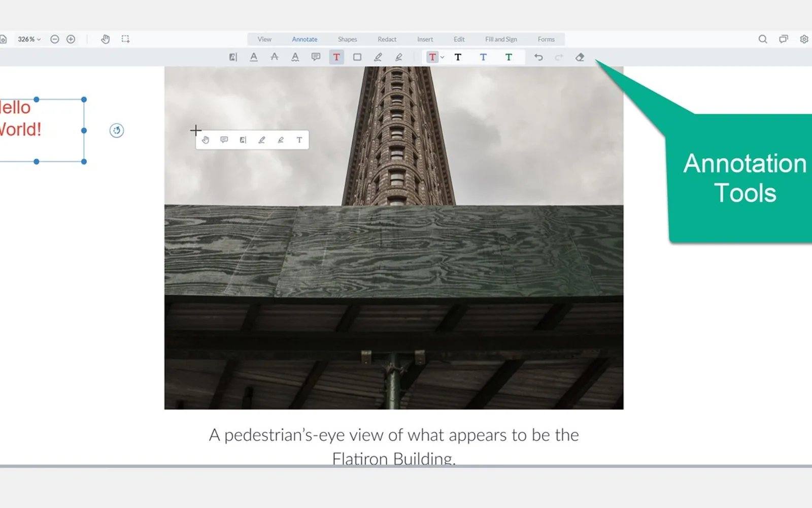Viewport: 812px width, 508px height.
Task: Select the text underline tool
Action: pyautogui.click(x=254, y=57)
